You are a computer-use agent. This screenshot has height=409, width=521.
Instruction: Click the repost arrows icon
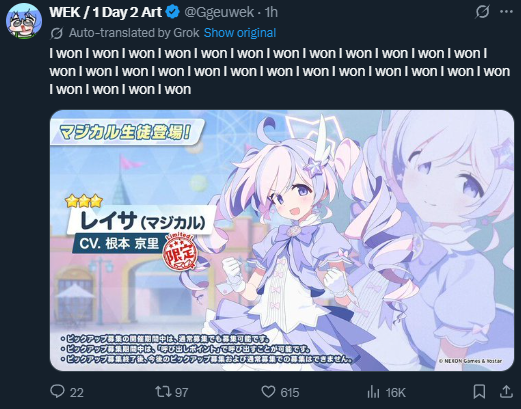click(x=163, y=392)
